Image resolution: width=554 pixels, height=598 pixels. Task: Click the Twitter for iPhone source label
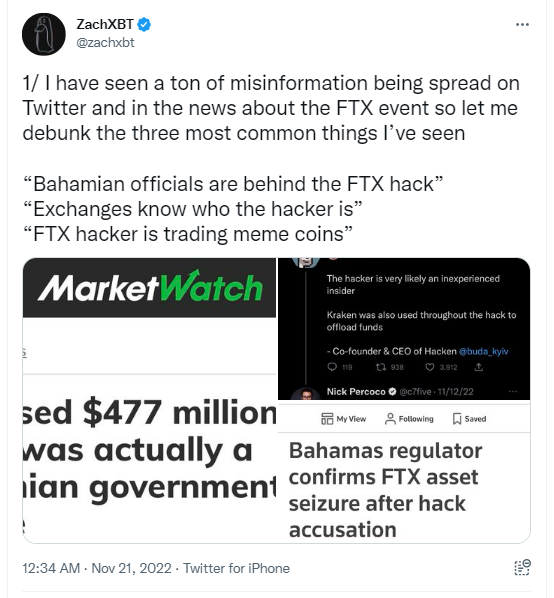click(236, 568)
